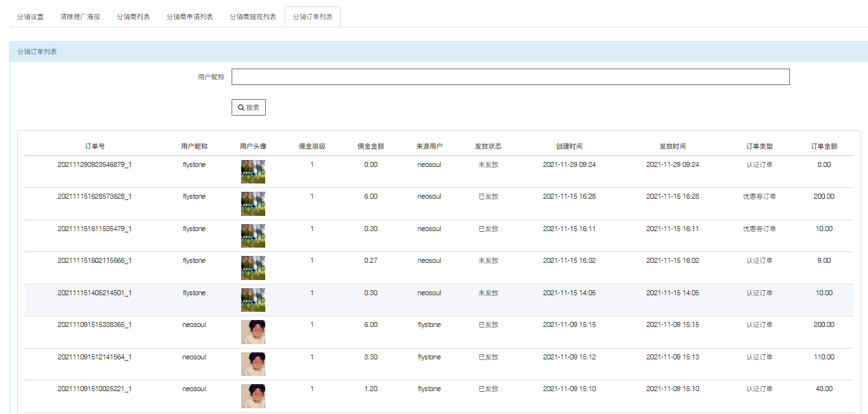Click the 佣金层级 column header
Image resolution: width=868 pixels, height=414 pixels.
coord(312,146)
